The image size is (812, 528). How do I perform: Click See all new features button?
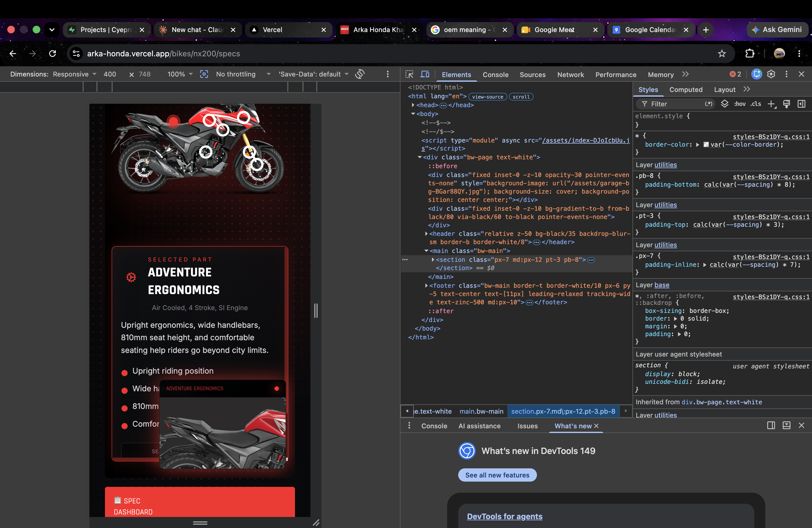497,475
